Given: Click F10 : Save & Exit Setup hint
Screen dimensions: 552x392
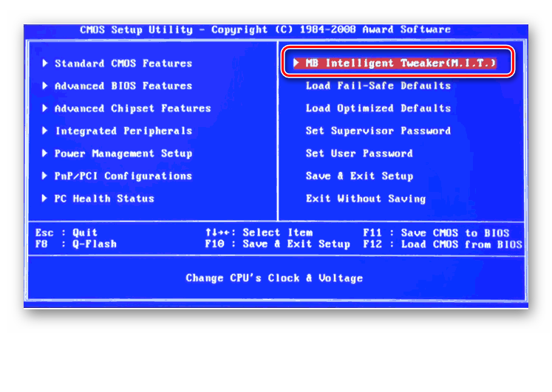Looking at the screenshot, I should tap(278, 244).
